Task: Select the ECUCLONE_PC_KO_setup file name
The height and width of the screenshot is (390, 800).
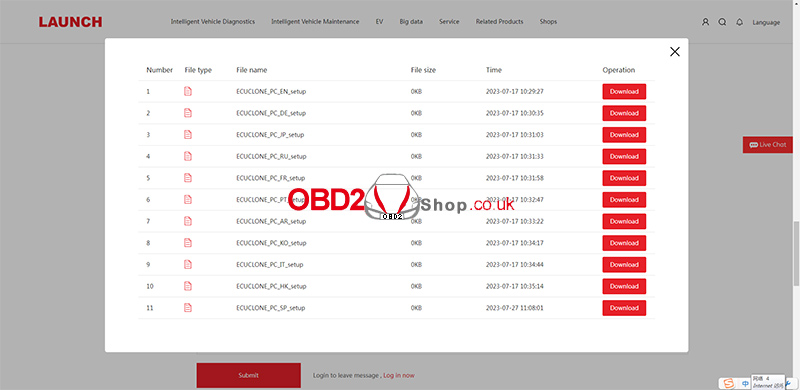Action: click(x=271, y=243)
